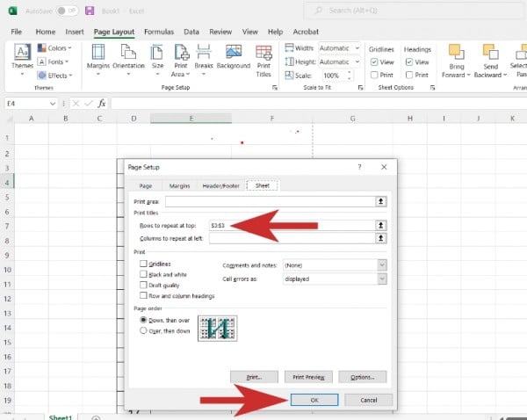Open the Effects theme menu
The height and width of the screenshot is (420, 527).
click(54, 76)
